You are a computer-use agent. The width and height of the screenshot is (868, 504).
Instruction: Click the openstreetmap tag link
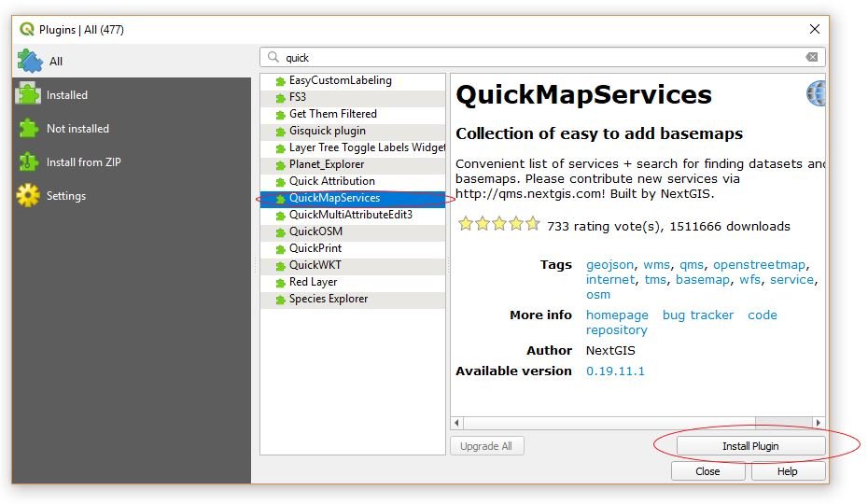[x=759, y=265]
